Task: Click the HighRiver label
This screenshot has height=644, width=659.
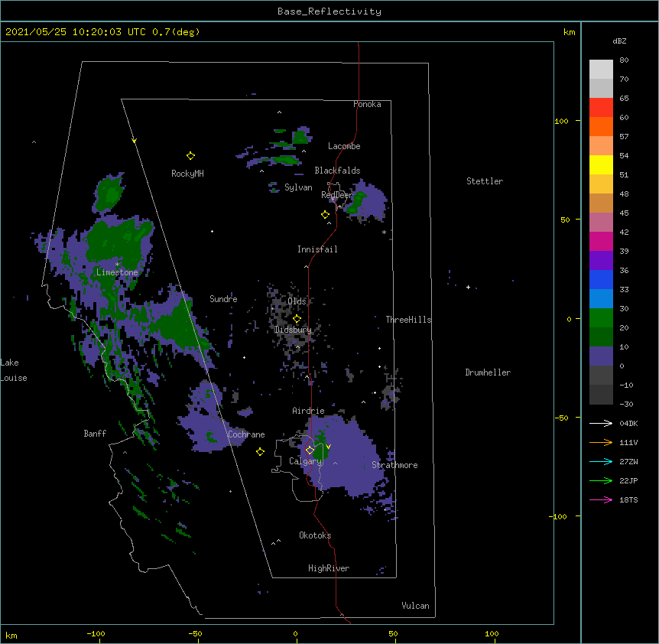Action: point(329,568)
